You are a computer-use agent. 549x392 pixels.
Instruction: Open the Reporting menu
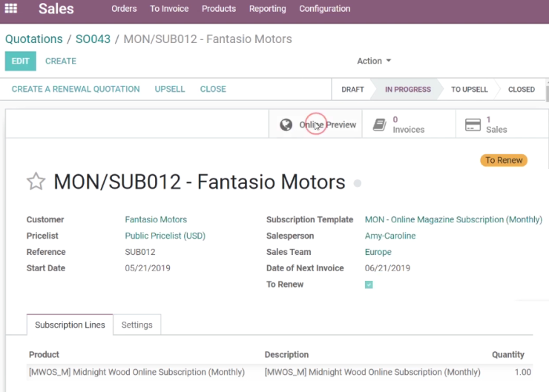pos(268,9)
